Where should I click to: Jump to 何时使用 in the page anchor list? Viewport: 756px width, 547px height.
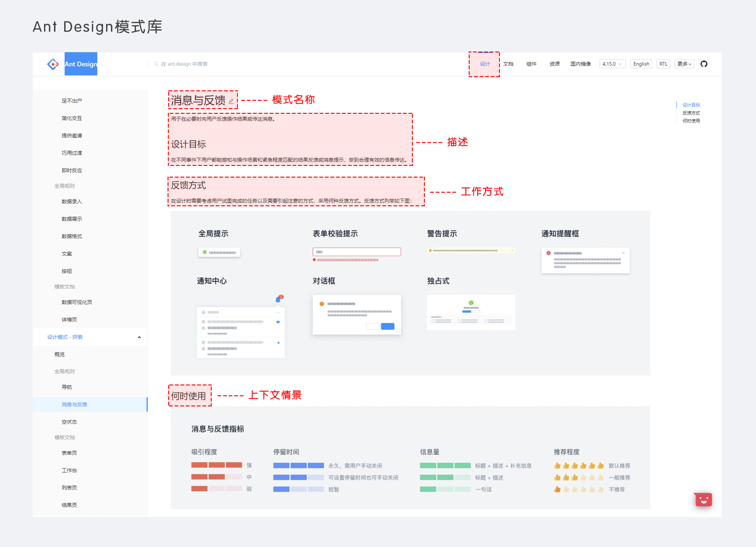(x=691, y=121)
